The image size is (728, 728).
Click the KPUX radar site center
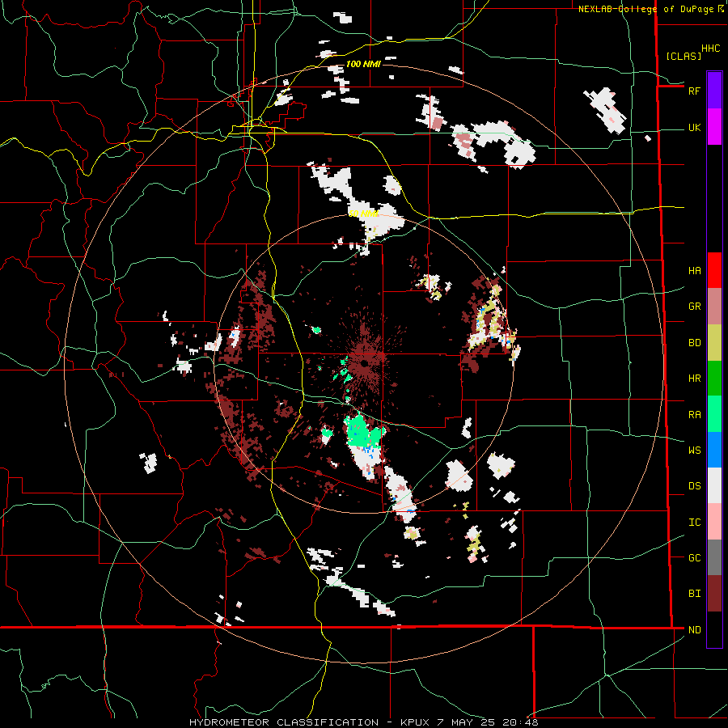point(366,362)
